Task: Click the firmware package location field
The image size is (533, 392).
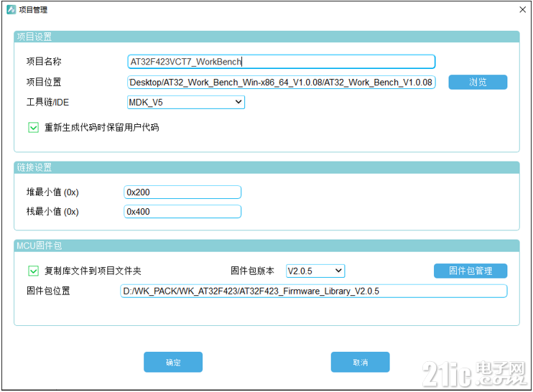Action: point(314,291)
